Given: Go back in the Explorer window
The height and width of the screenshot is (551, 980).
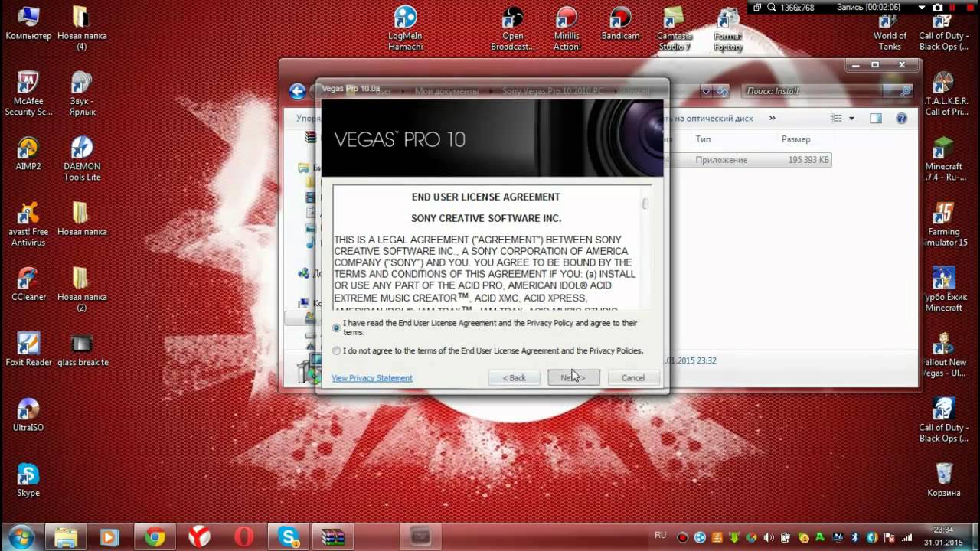Looking at the screenshot, I should [297, 91].
